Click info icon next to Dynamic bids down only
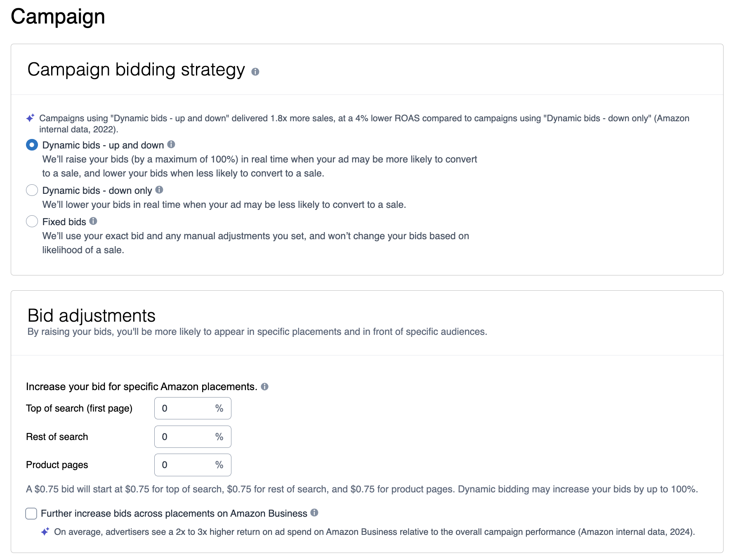Screen dimensions: 731x560 point(159,190)
